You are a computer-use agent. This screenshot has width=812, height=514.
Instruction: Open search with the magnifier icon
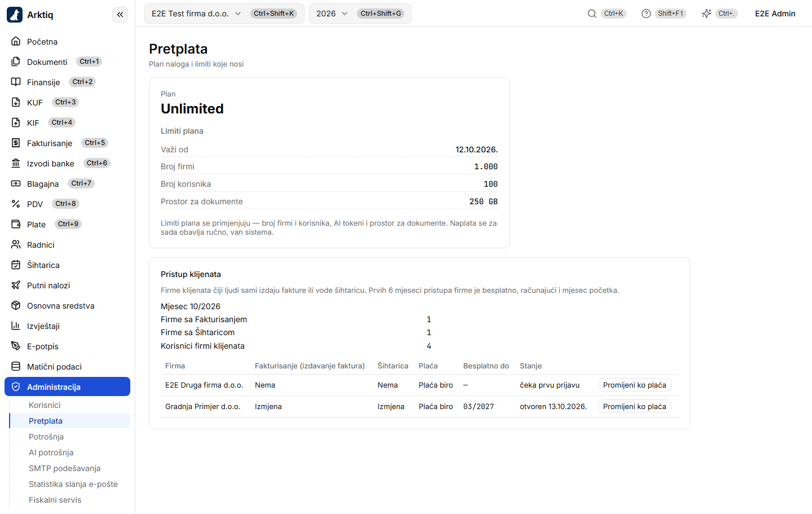592,14
